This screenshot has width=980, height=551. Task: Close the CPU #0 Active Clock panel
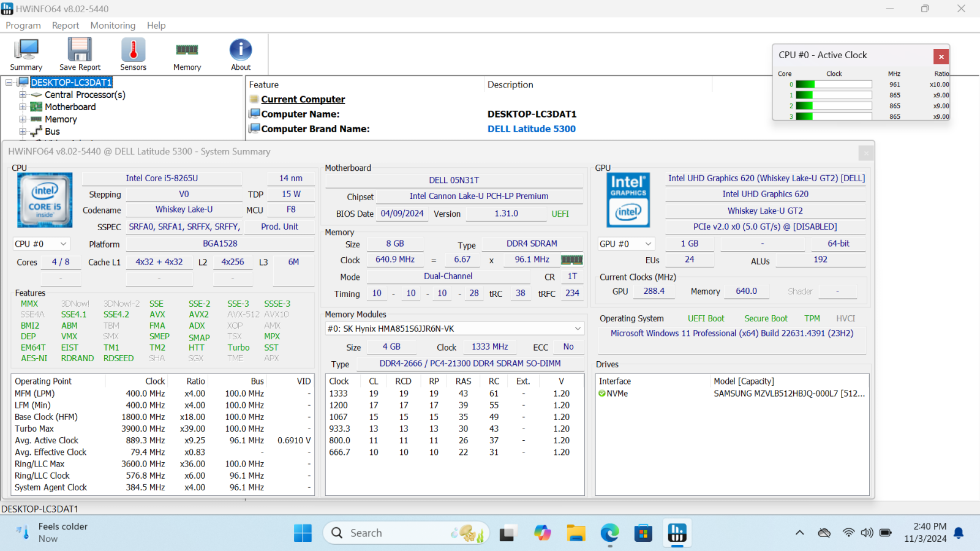tap(941, 56)
